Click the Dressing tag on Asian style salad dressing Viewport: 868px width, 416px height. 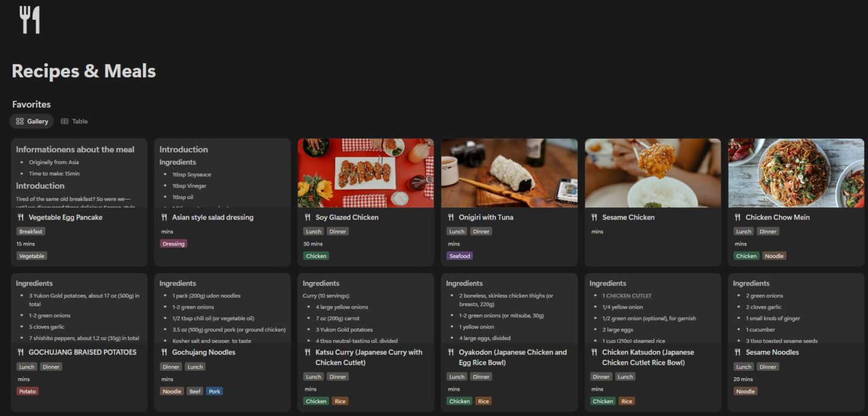coord(173,244)
